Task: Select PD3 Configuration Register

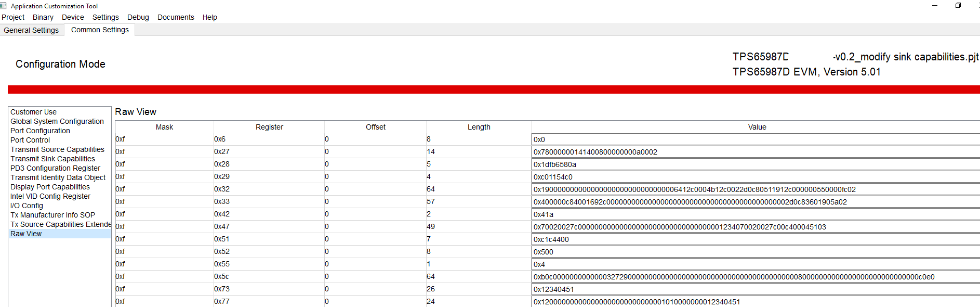Action: click(60, 168)
